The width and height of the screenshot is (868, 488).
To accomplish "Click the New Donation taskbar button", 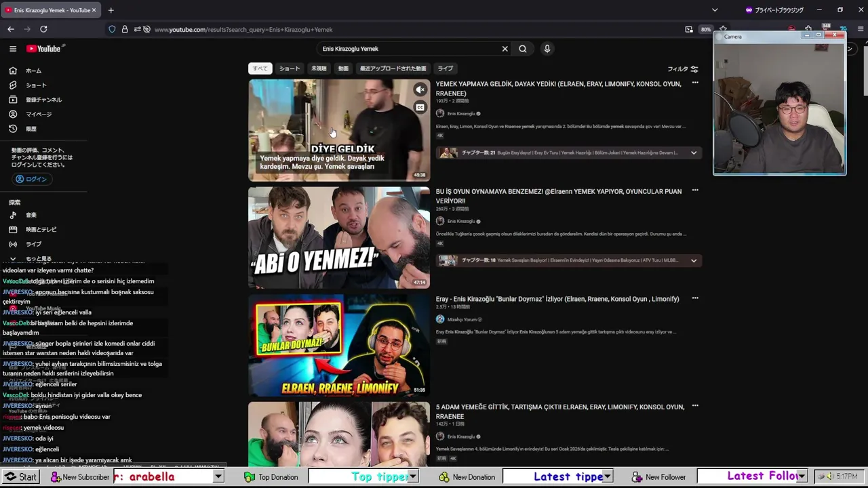I will click(x=467, y=477).
